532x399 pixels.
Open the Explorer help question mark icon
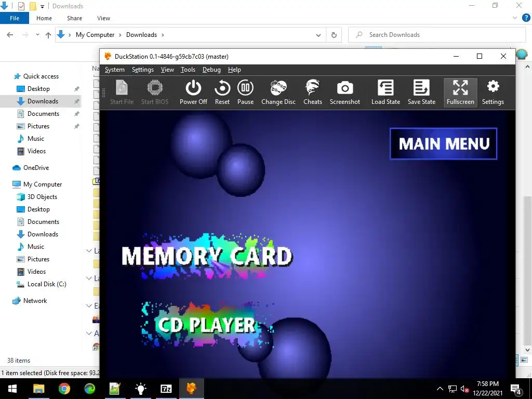click(526, 18)
